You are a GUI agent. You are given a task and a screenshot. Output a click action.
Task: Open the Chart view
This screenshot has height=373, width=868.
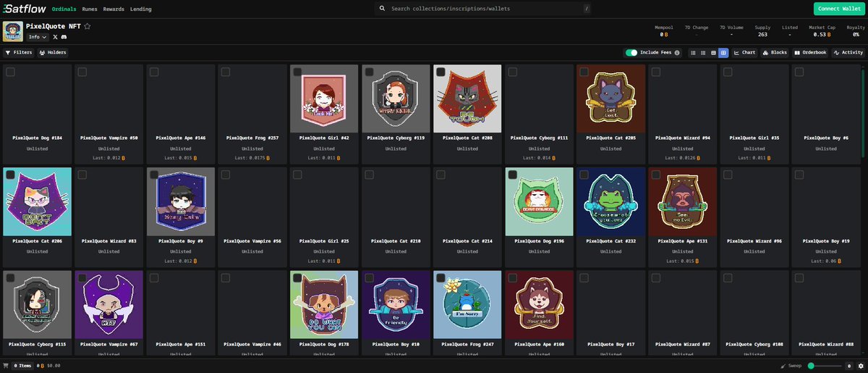point(745,53)
